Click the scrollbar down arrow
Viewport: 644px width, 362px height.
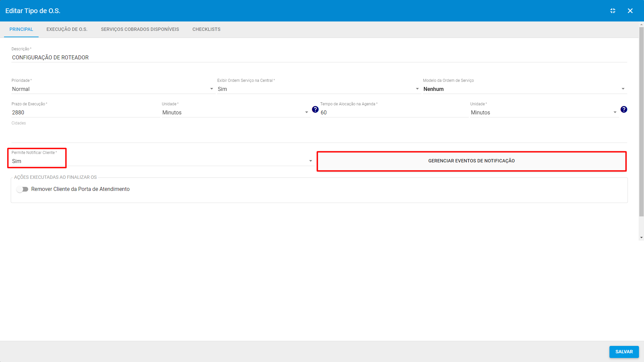click(641, 238)
